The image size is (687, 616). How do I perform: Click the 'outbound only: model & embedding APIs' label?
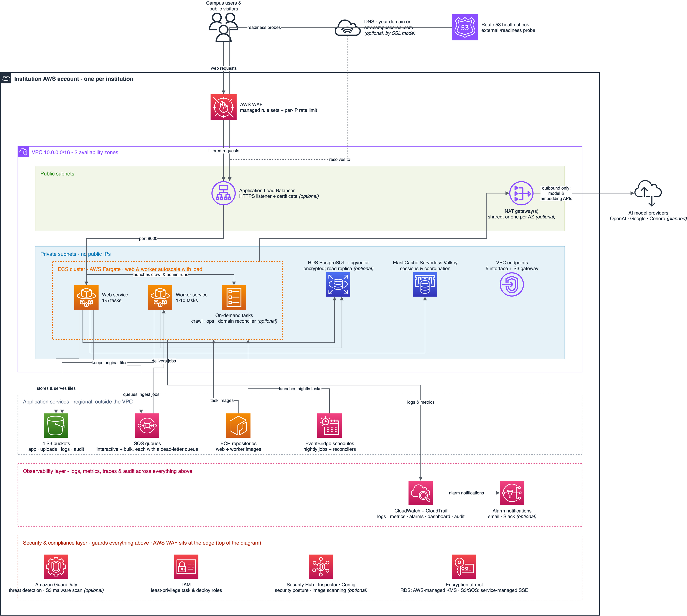click(556, 193)
